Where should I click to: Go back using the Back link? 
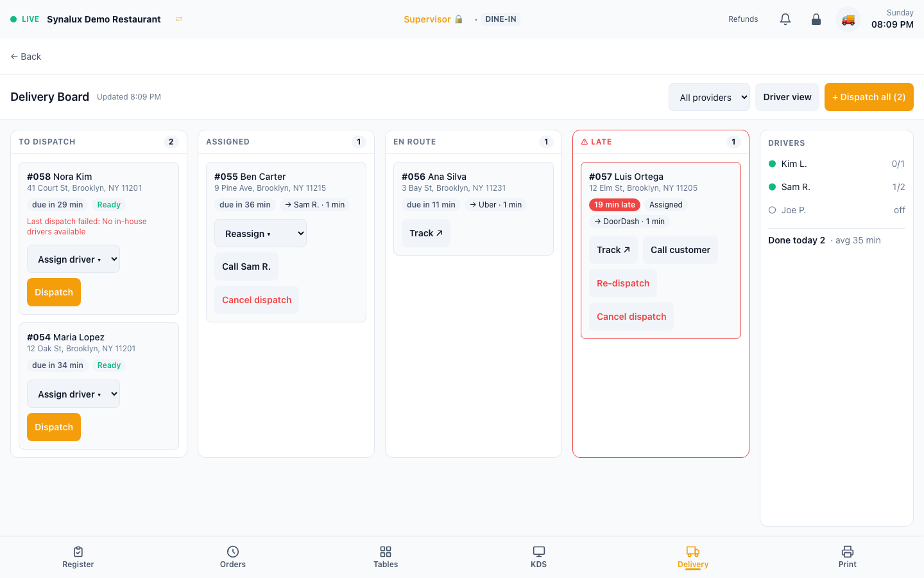click(26, 57)
